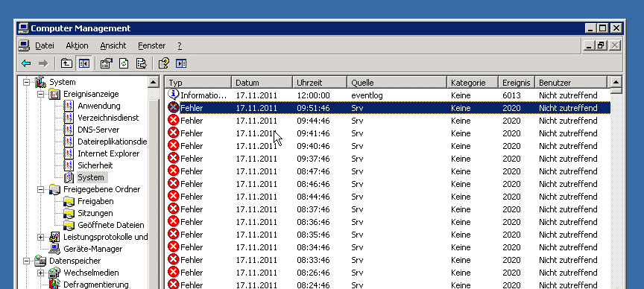Sort by the Ereignis column header
The image size is (644, 289).
click(x=517, y=83)
